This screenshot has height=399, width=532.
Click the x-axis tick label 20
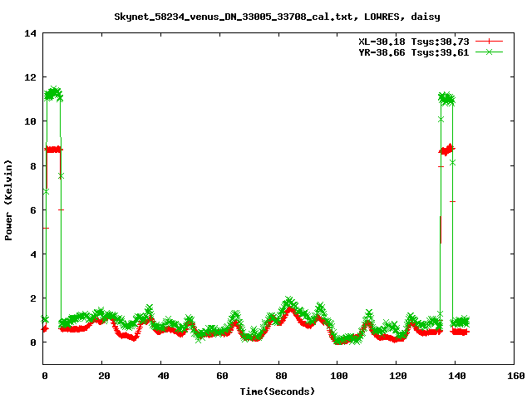click(x=104, y=376)
